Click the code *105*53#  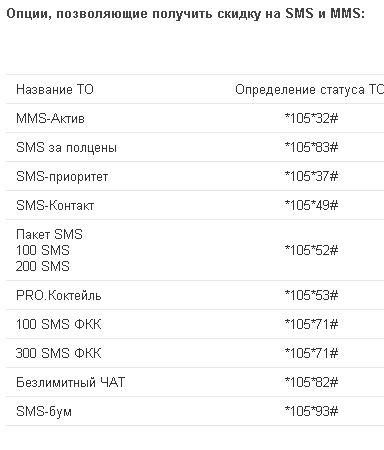(311, 295)
